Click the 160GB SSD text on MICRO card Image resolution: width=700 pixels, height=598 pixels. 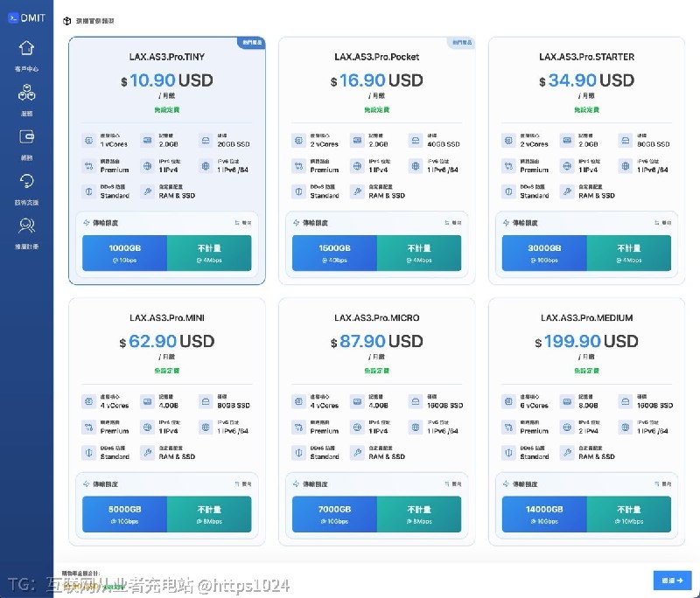click(x=444, y=406)
